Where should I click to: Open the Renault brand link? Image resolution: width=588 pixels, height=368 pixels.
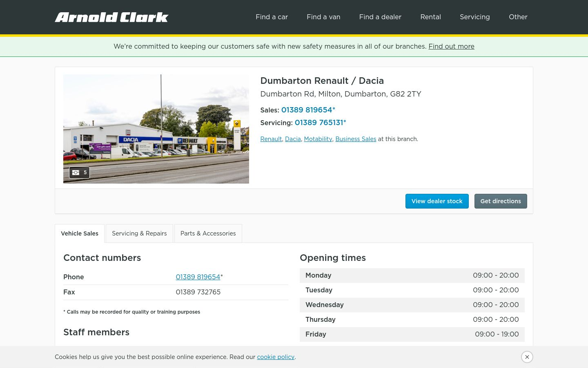pyautogui.click(x=271, y=139)
